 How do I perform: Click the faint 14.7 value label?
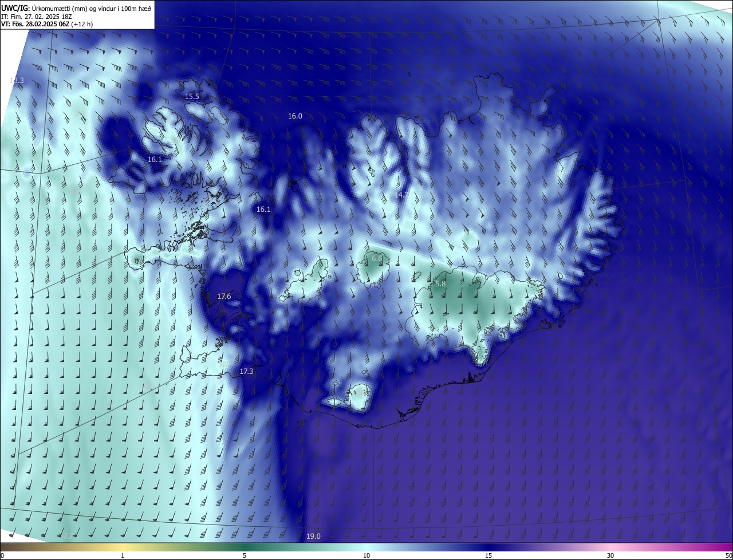(x=401, y=195)
